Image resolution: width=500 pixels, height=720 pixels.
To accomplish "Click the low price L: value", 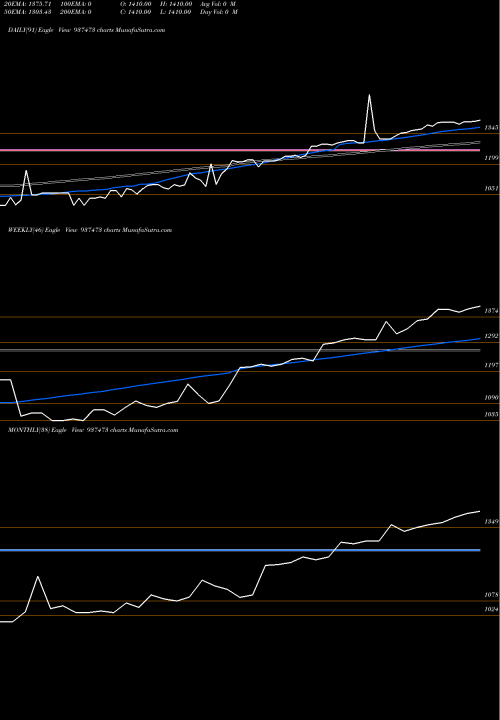I will tap(176, 12).
